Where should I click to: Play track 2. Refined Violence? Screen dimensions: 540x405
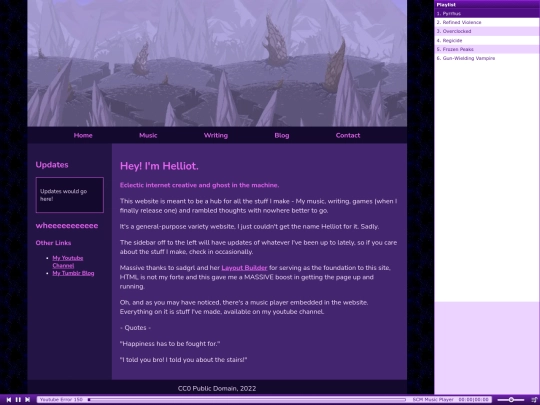(x=487, y=22)
